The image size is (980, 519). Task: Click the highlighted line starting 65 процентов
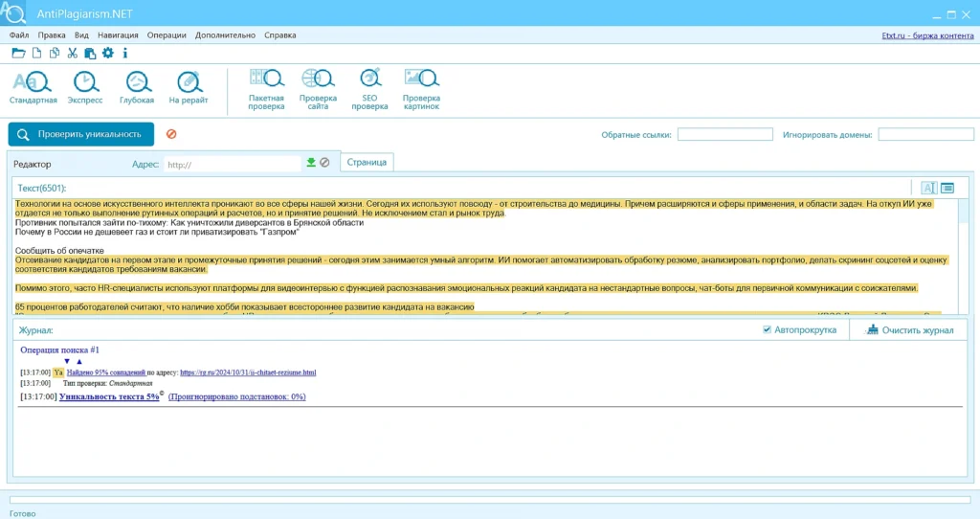(x=244, y=306)
